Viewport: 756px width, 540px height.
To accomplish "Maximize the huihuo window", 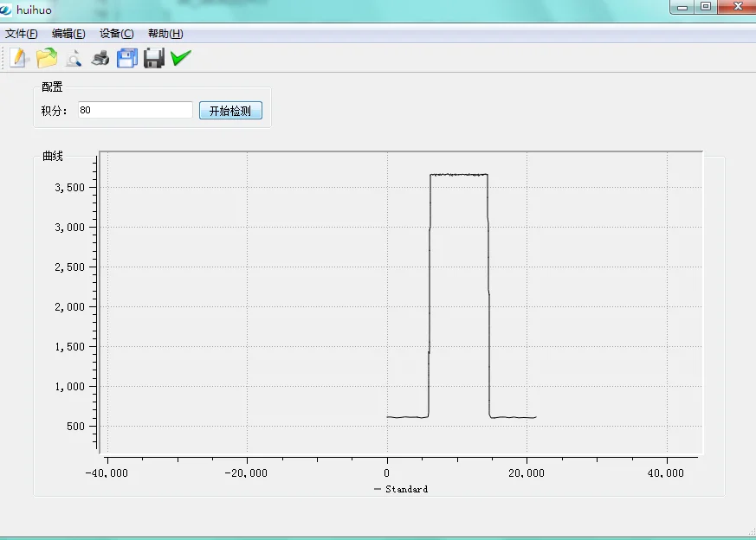I will [706, 7].
